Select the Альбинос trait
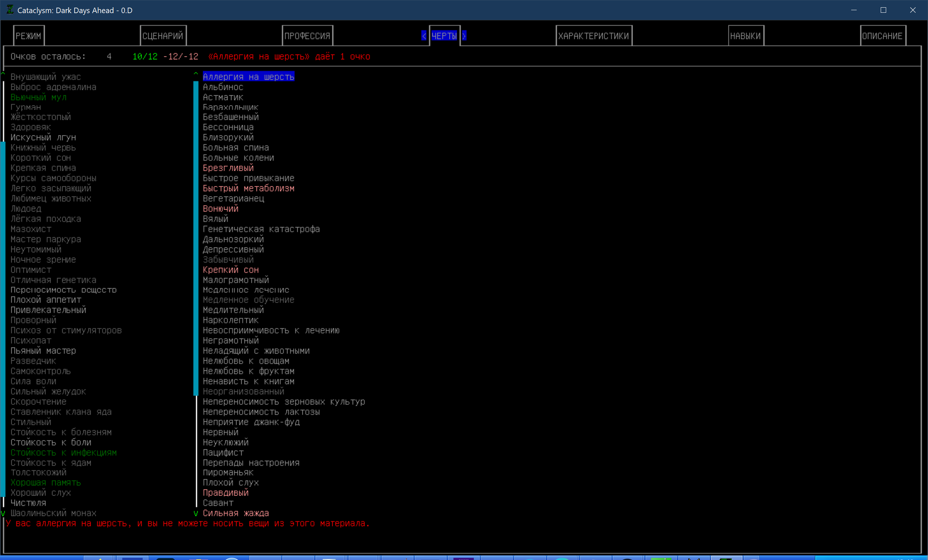 [223, 87]
